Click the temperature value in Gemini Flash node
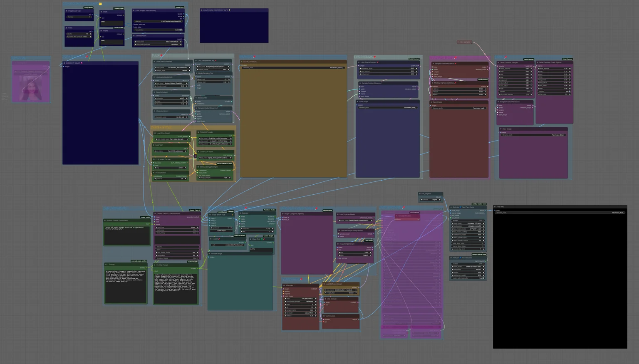The width and height of the screenshot is (639, 364). click(x=177, y=255)
